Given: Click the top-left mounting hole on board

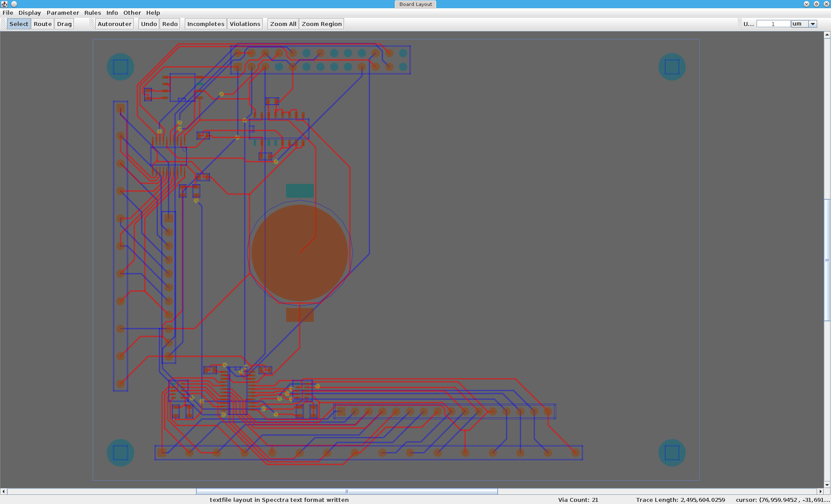Looking at the screenshot, I should click(x=120, y=67).
